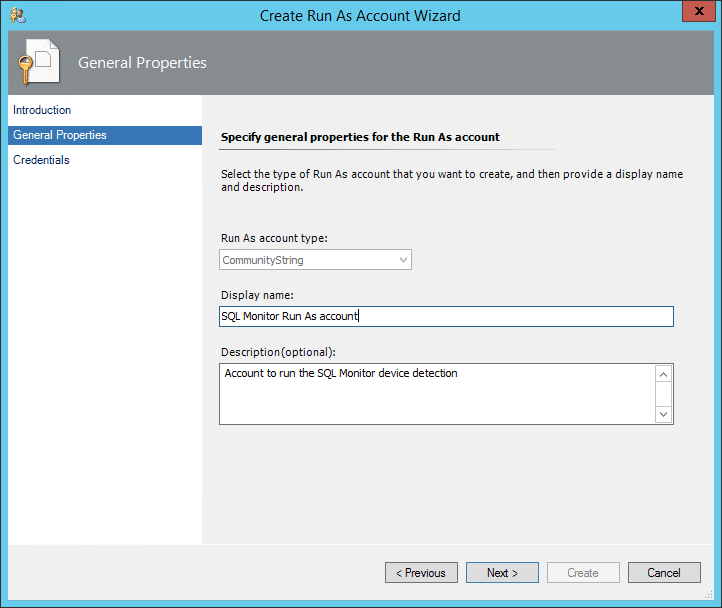Viewport: 722px width, 608px height.
Task: Open the Run As account type dropdown
Action: tap(315, 260)
